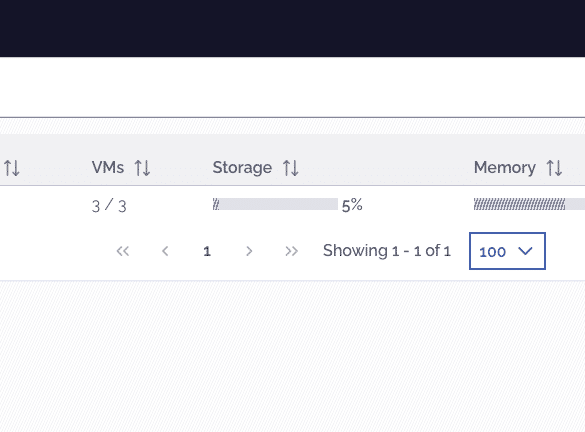Go to previous page with left chevron

(x=165, y=251)
